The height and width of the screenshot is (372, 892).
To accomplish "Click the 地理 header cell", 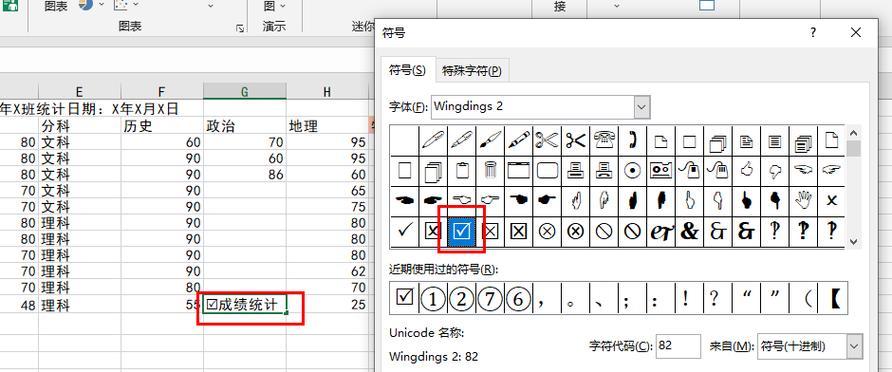I will click(327, 126).
